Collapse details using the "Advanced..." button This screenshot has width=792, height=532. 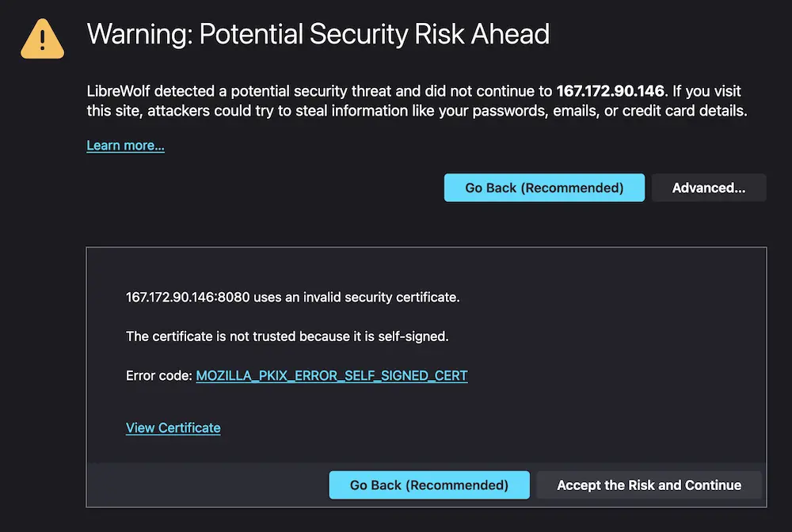(708, 188)
